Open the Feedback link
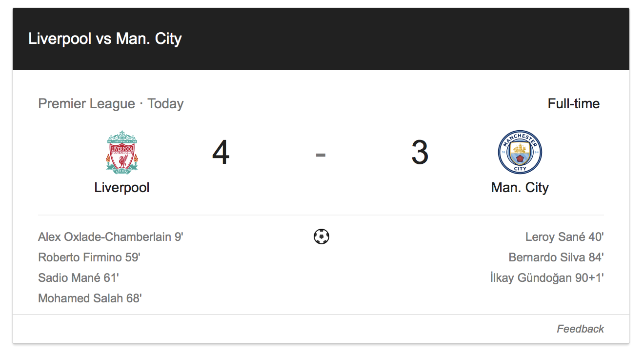The height and width of the screenshot is (355, 644). (x=580, y=329)
